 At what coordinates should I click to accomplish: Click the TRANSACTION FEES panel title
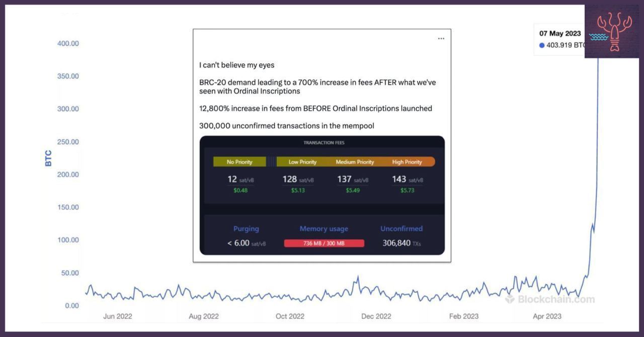pyautogui.click(x=324, y=143)
